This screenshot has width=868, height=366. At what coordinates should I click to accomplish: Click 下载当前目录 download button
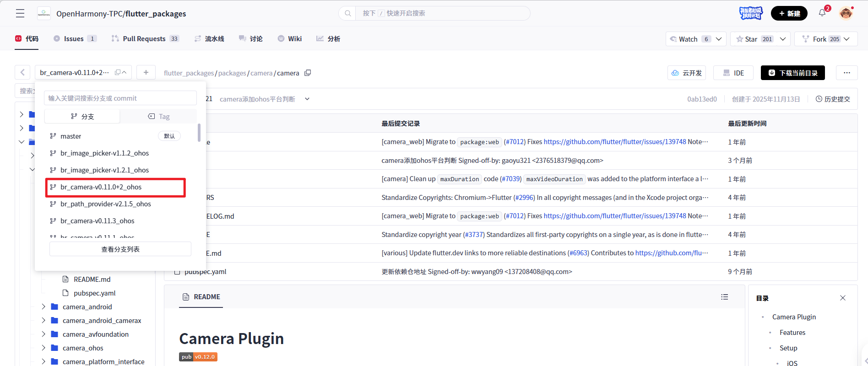(x=792, y=73)
